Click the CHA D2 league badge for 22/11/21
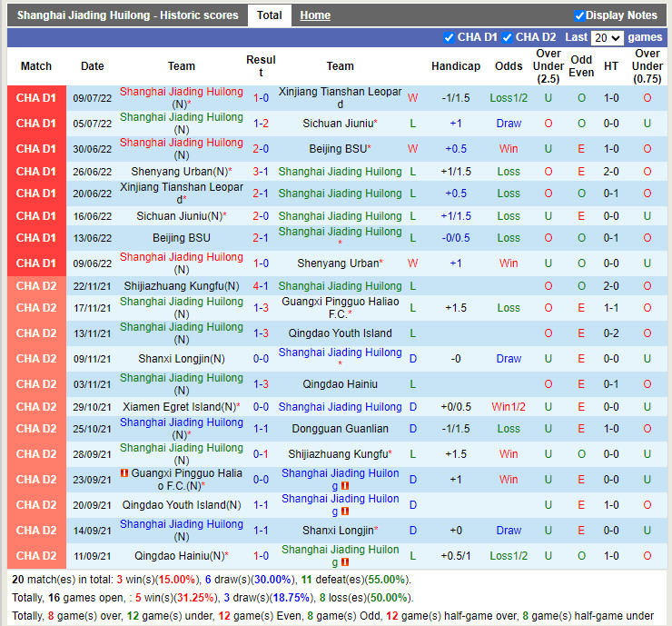This screenshot has width=672, height=626. [x=36, y=285]
